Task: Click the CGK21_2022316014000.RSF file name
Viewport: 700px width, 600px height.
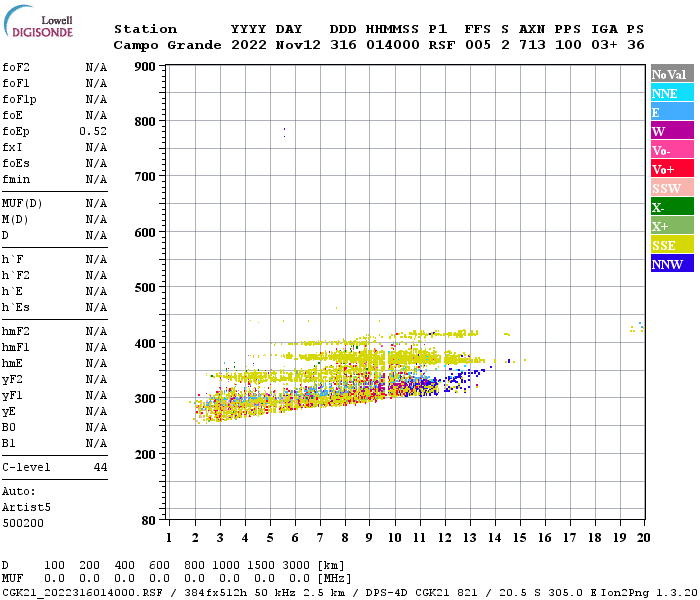Action: (82, 592)
